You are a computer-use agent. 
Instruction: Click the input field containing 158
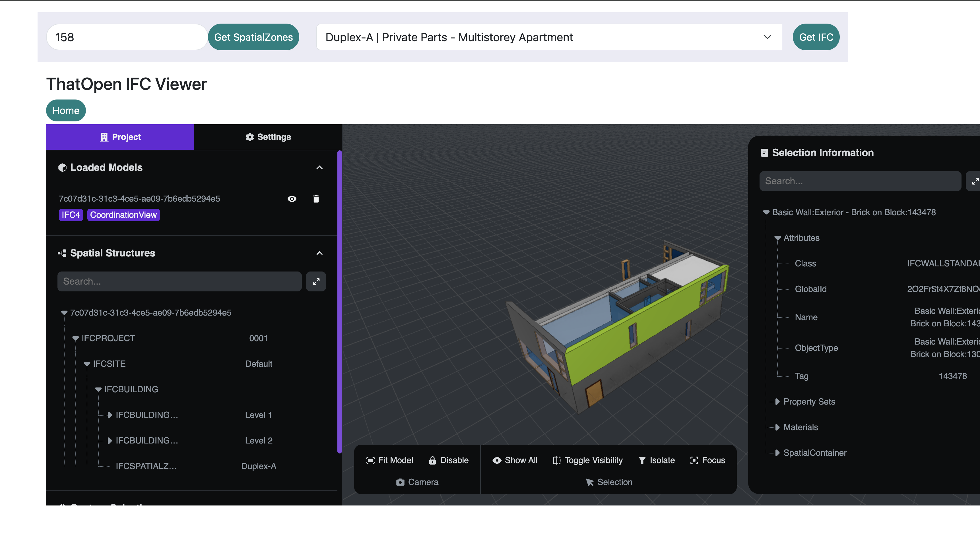click(127, 37)
